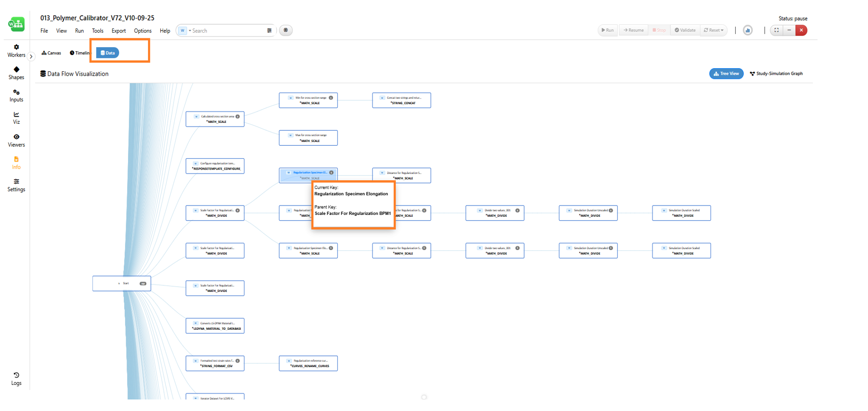
Task: Switch to Study-Simulation Graph view
Action: pyautogui.click(x=776, y=74)
